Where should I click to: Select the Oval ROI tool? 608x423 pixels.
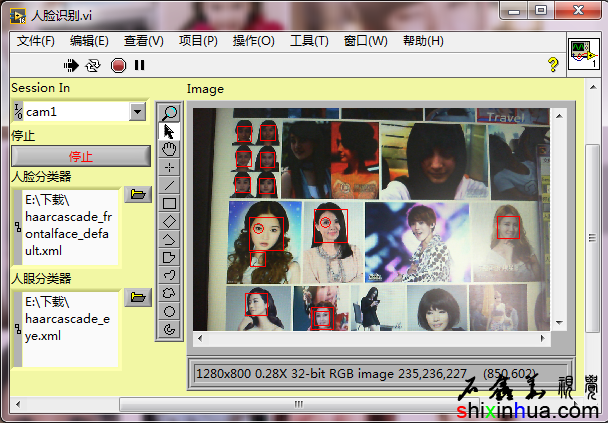[170, 311]
